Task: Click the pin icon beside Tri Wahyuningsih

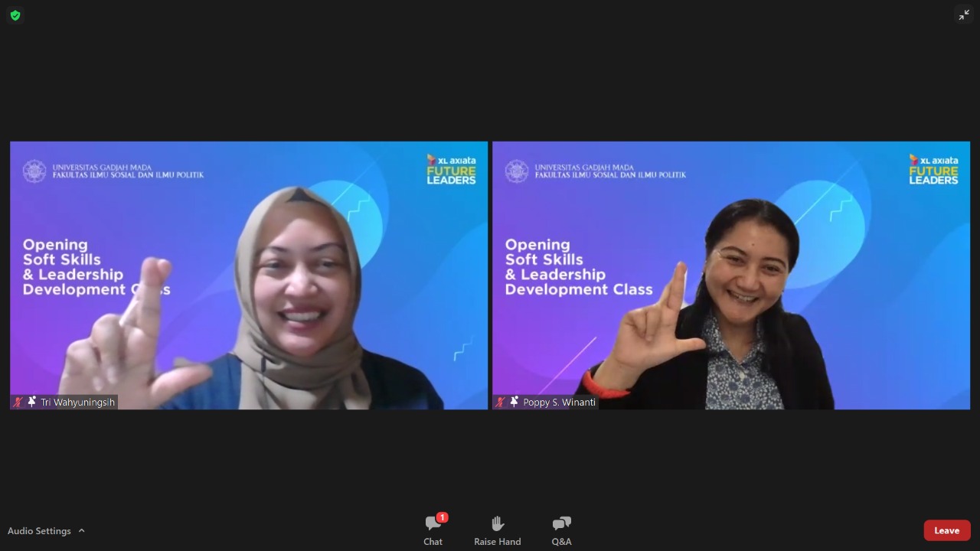Action: coord(31,402)
